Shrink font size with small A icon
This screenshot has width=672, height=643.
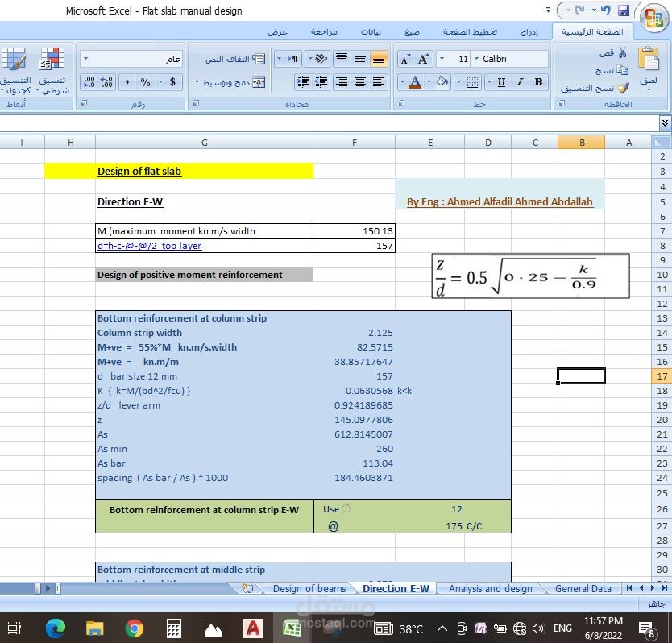[405, 59]
